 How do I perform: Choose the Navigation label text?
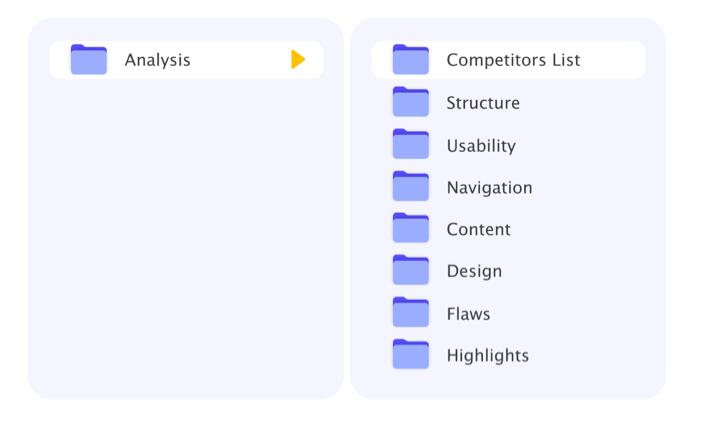pos(489,188)
